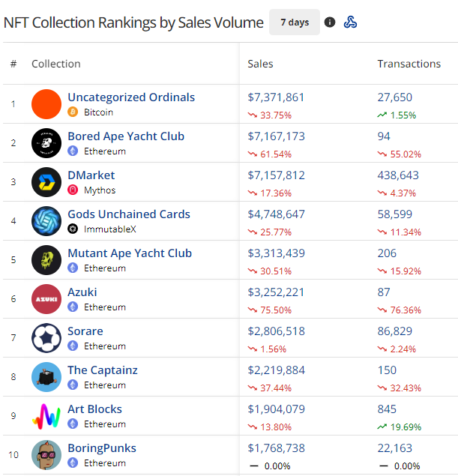Open the Uncategorized Ordinals collection link
The height and width of the screenshot is (476, 458).
pyautogui.click(x=131, y=97)
